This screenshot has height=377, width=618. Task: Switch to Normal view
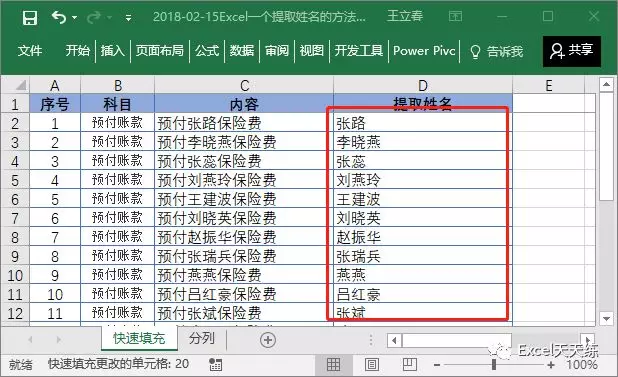pyautogui.click(x=333, y=364)
